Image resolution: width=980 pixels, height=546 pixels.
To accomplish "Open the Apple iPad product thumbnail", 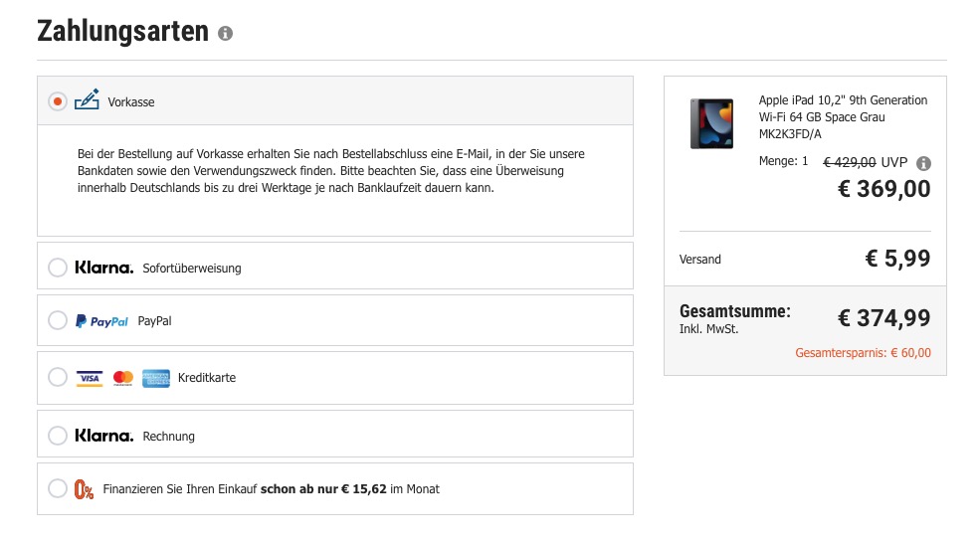I will point(712,123).
